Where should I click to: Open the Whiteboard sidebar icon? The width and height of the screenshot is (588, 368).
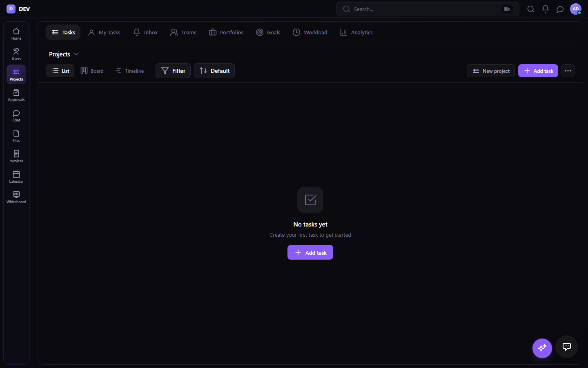tap(16, 197)
